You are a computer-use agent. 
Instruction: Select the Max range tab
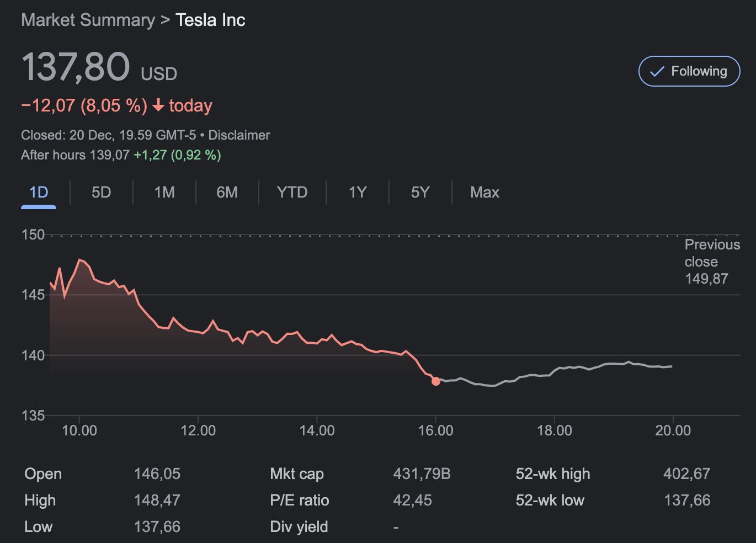pos(485,192)
